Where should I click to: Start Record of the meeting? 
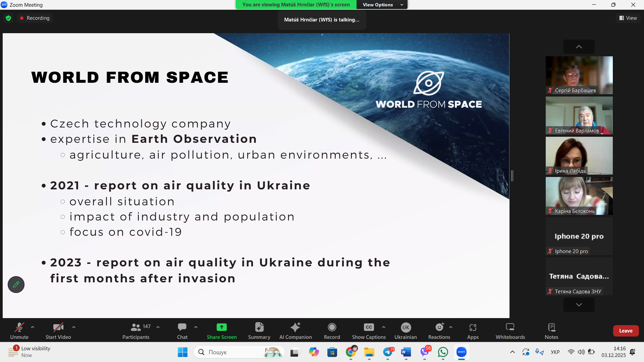[332, 331]
